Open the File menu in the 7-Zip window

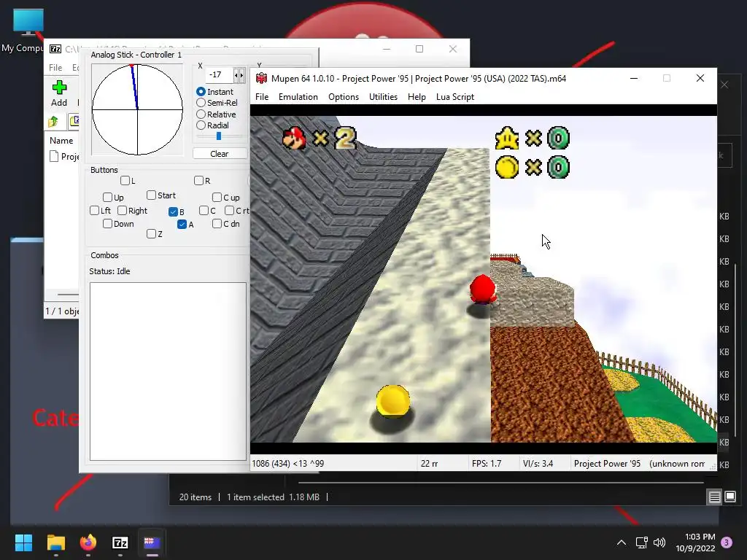(55, 68)
